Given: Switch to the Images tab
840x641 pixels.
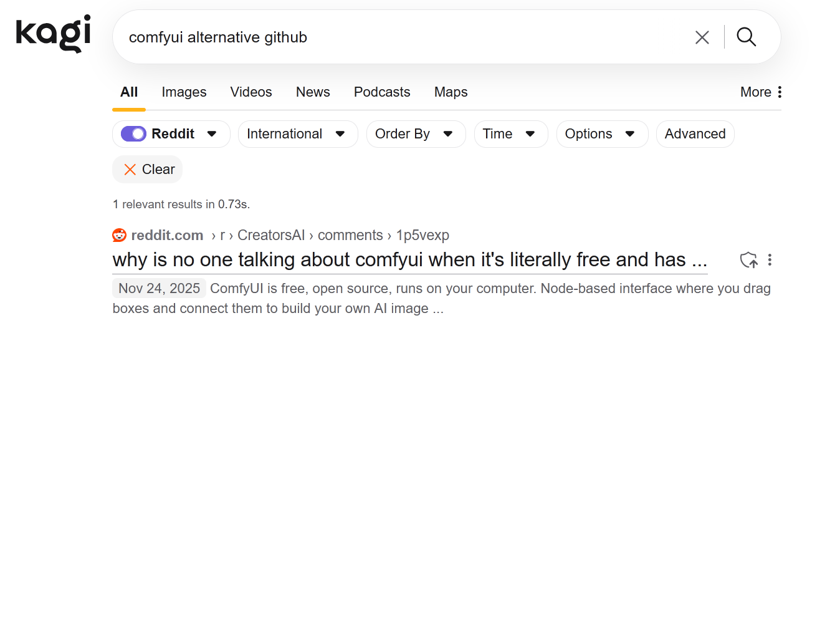Looking at the screenshot, I should click(184, 92).
